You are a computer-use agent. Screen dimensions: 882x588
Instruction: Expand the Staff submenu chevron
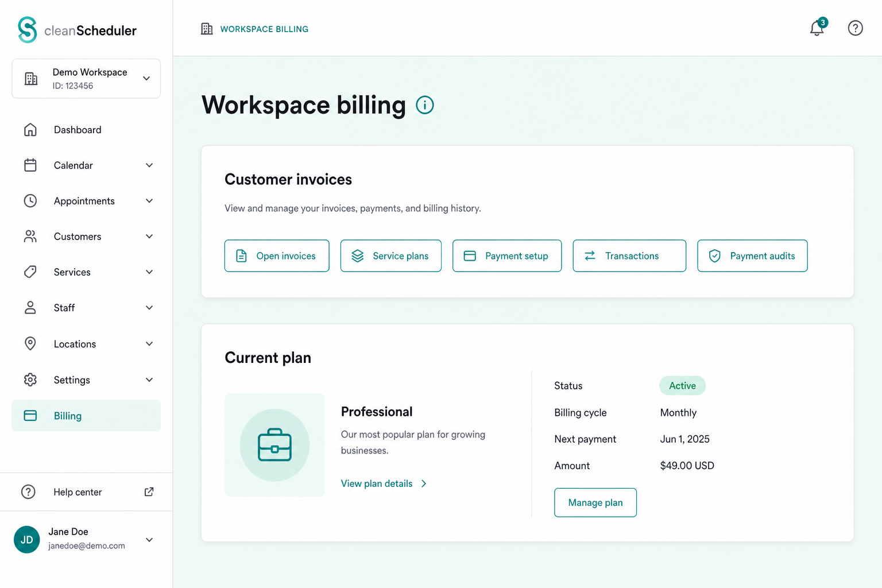(149, 308)
